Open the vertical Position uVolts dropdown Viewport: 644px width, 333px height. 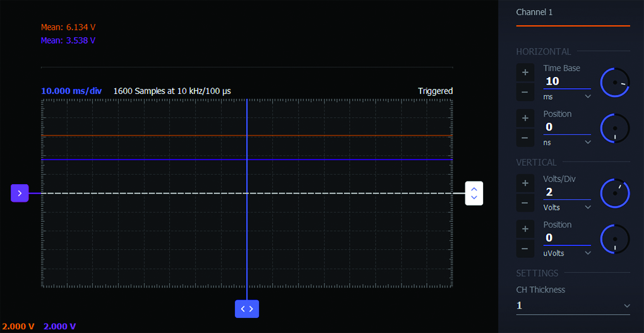click(x=567, y=254)
